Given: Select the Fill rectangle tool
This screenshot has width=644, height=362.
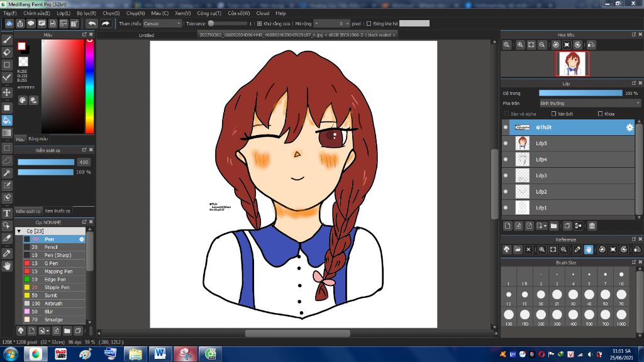Looking at the screenshot, I should click(7, 107).
